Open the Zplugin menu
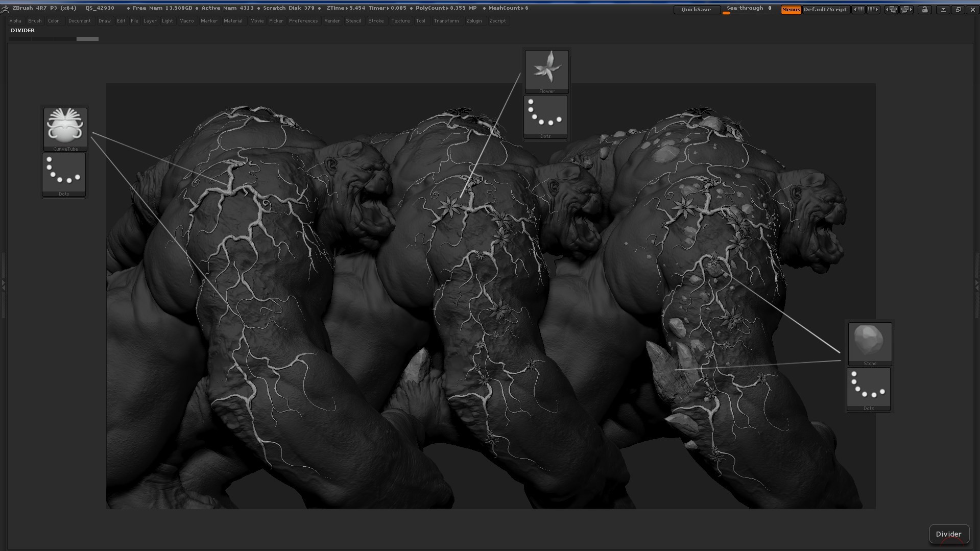The height and width of the screenshot is (551, 980). click(474, 21)
